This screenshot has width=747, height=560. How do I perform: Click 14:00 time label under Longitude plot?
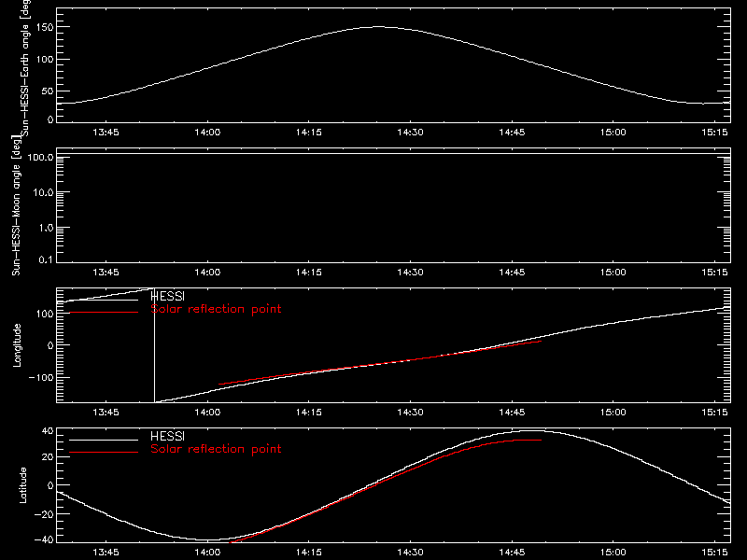click(x=207, y=413)
